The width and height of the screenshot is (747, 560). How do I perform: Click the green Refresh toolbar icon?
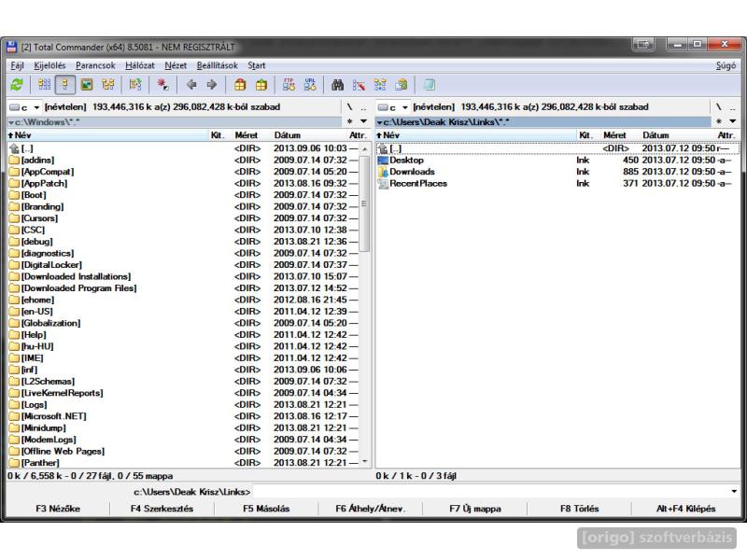(x=17, y=85)
